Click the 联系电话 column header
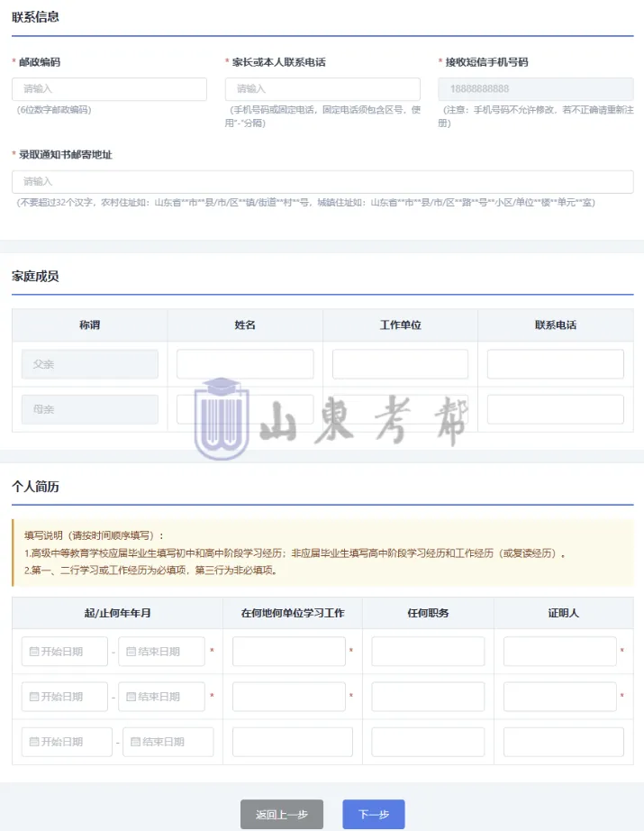 [x=556, y=324]
